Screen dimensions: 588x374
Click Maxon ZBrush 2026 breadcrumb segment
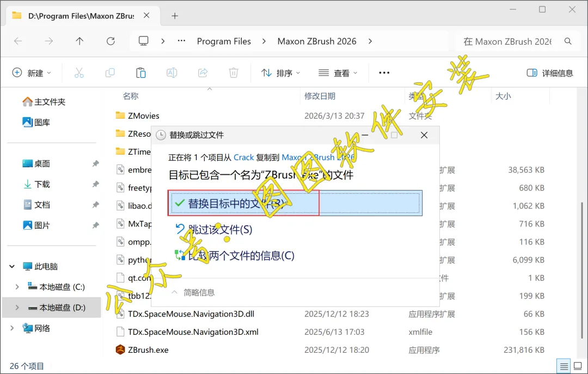[317, 41]
